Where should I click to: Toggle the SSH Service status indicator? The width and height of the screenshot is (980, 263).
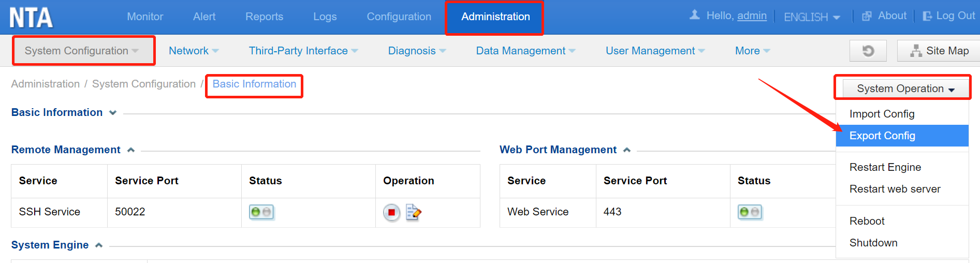click(x=261, y=212)
